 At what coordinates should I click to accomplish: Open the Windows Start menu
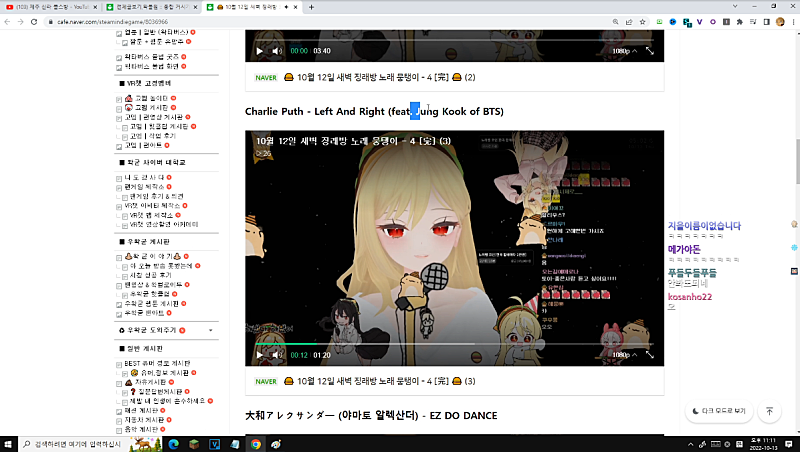(x=11, y=443)
